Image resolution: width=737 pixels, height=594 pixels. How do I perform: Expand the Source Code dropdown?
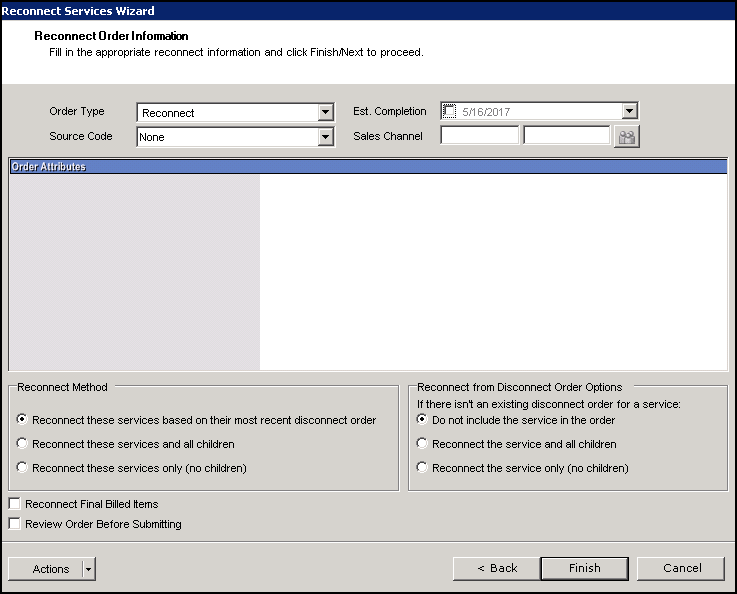pyautogui.click(x=325, y=137)
